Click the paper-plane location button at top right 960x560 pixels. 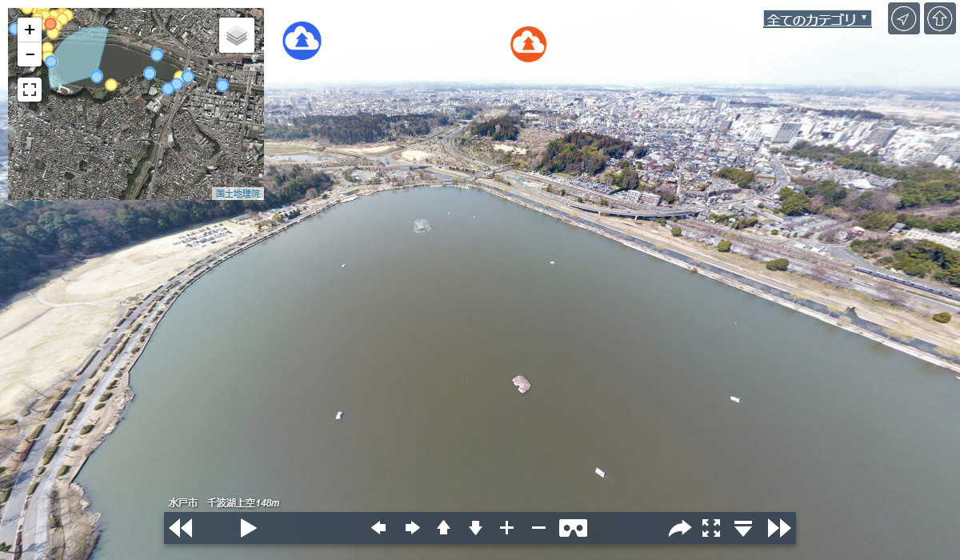click(x=904, y=18)
